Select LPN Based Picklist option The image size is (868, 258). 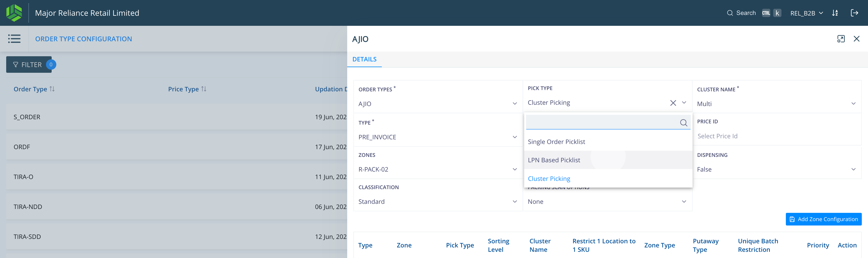608,160
